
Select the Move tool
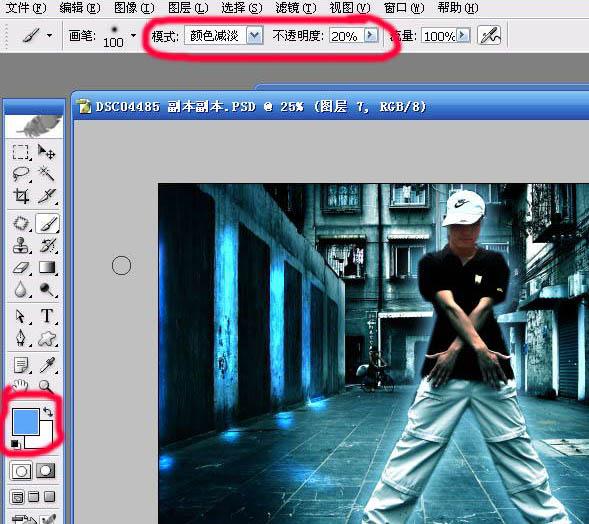click(47, 152)
